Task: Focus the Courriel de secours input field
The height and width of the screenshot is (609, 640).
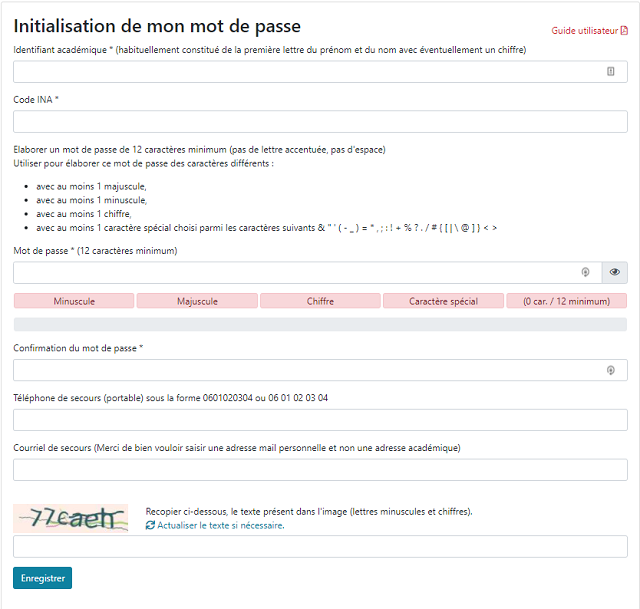Action: coord(320,470)
